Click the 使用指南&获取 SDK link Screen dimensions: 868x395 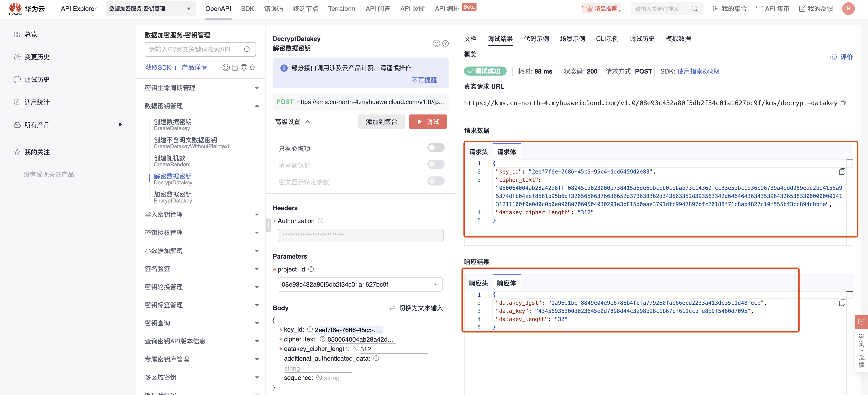(698, 71)
